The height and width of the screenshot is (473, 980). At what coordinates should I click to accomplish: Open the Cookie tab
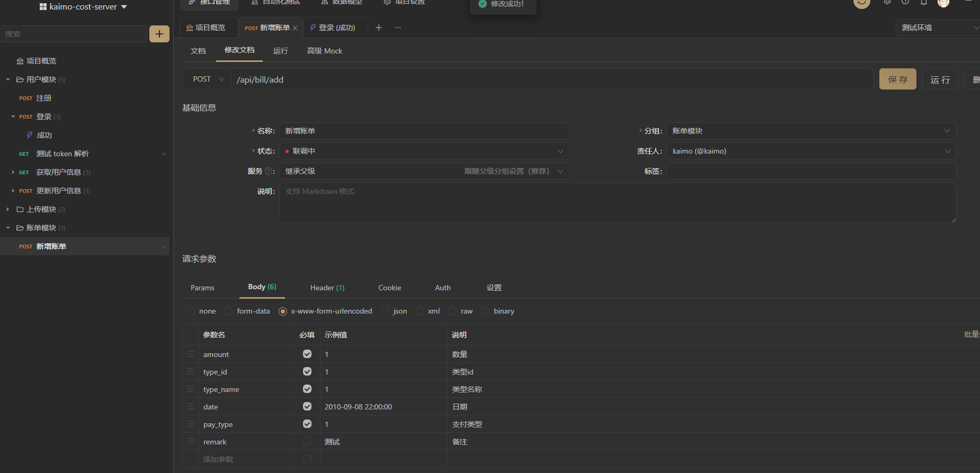tap(390, 288)
